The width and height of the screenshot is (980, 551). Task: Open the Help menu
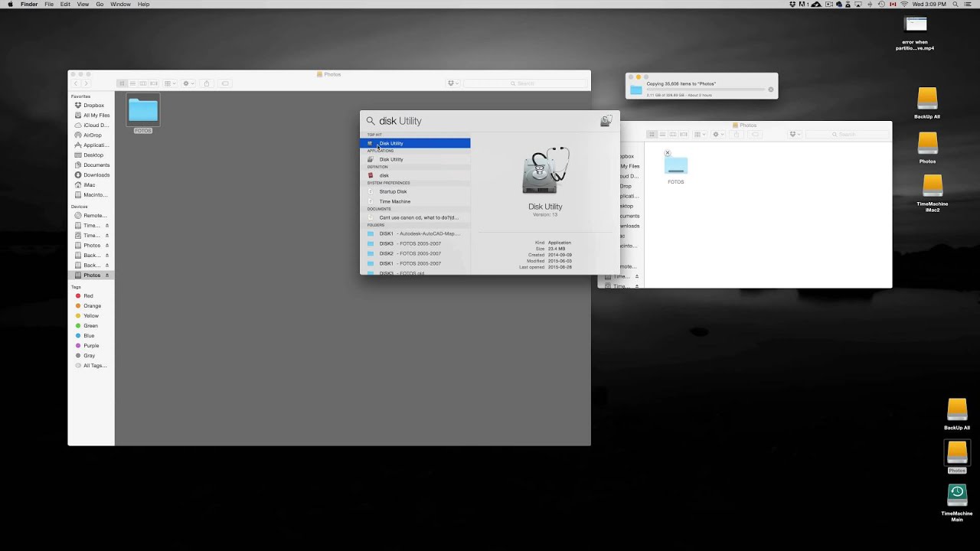pyautogui.click(x=143, y=5)
